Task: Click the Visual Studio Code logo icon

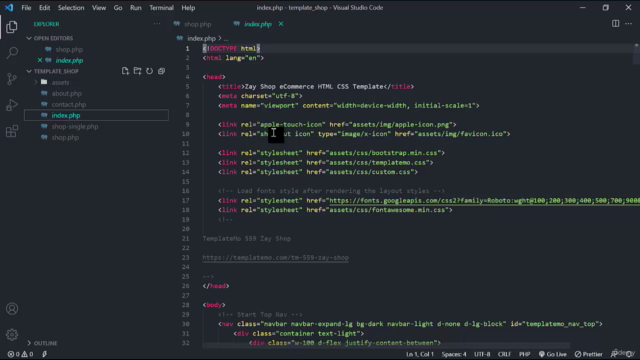Action: click(x=9, y=7)
